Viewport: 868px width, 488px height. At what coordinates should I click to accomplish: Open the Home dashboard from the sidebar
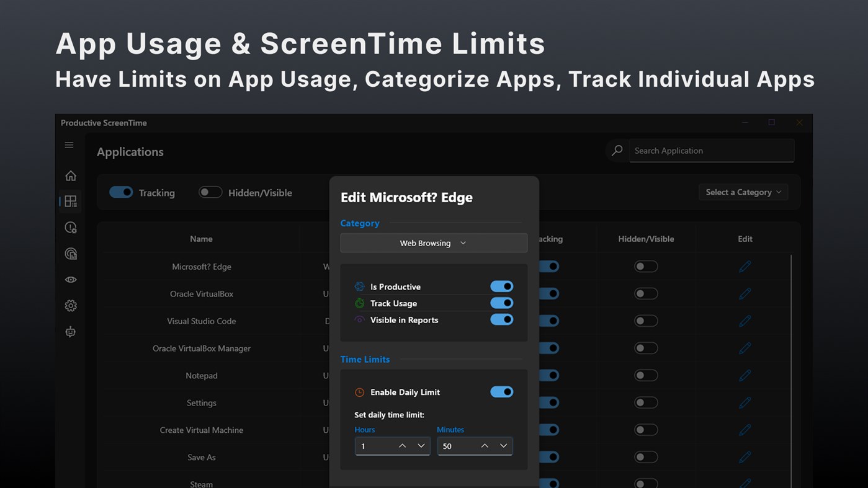(70, 175)
